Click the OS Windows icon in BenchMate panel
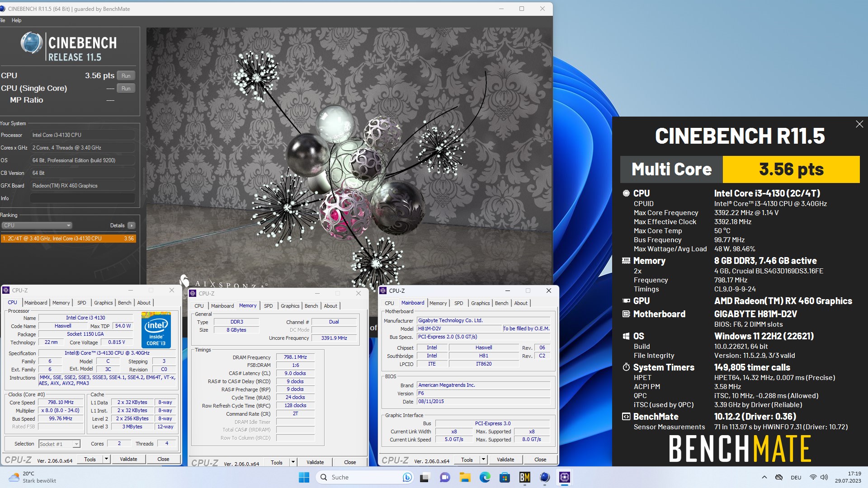The height and width of the screenshot is (488, 868). click(x=626, y=336)
